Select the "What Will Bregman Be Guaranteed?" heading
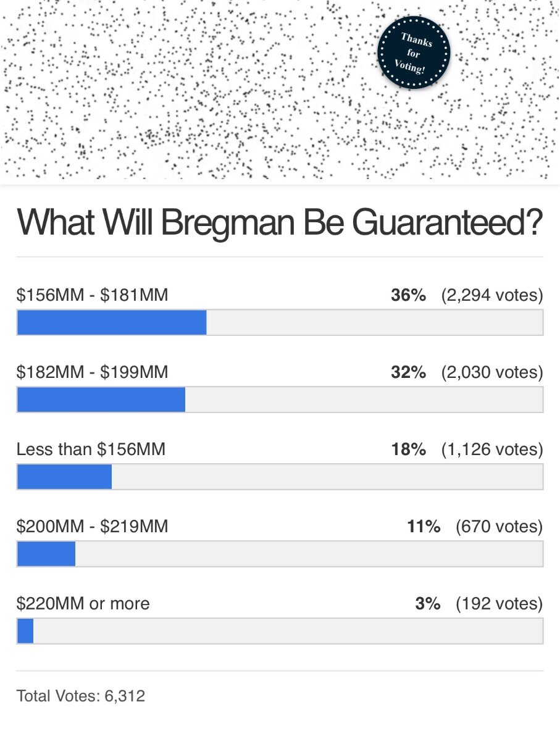 280,222
